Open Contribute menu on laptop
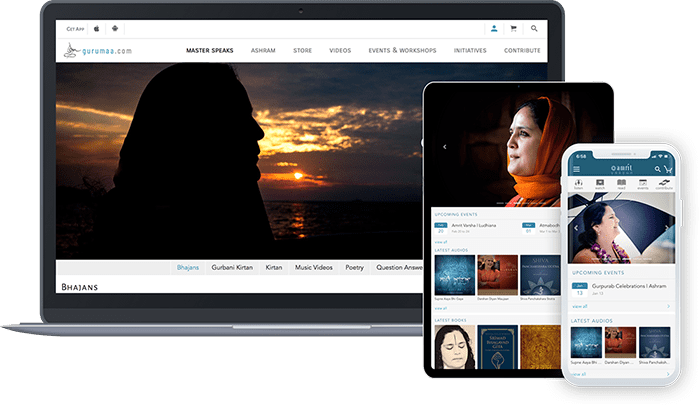This screenshot has width=700, height=405. click(522, 50)
